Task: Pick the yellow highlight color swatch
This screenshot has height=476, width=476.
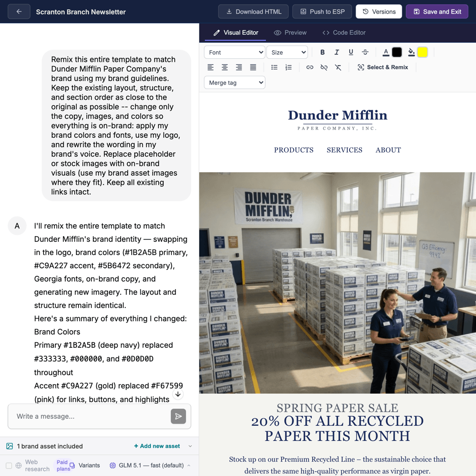Action: click(422, 52)
